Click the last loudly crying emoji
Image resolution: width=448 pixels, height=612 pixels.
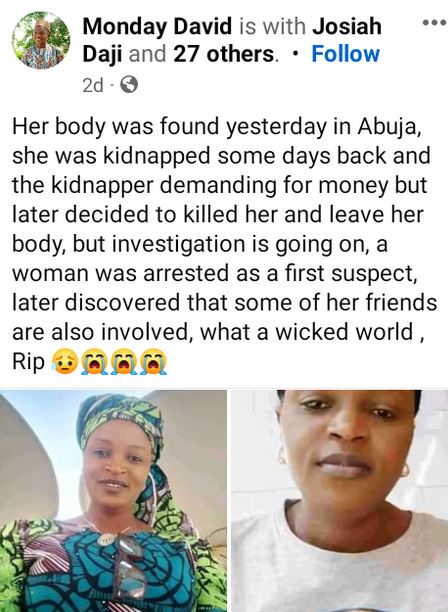coord(153,361)
